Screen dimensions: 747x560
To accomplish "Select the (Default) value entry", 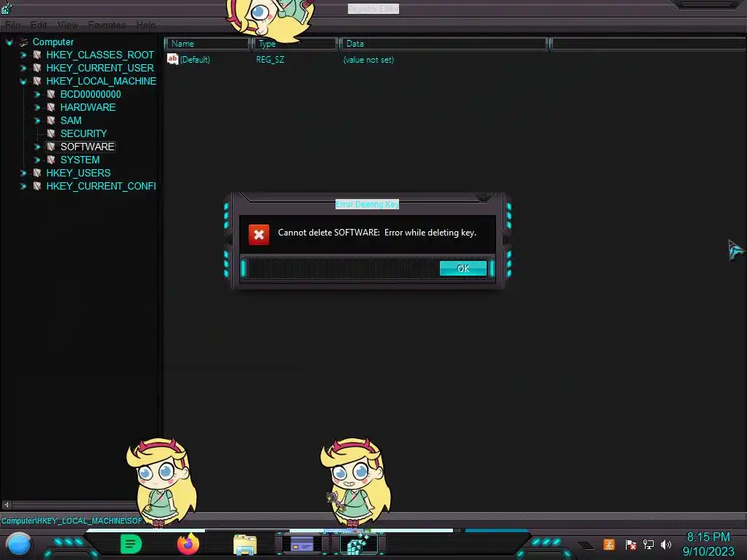I will [x=195, y=60].
